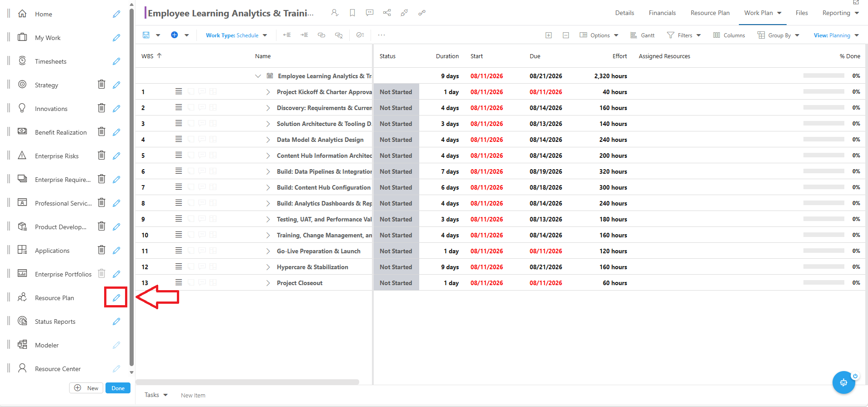This screenshot has width=868, height=407.
Task: Edit the Benefit Realization navigation item
Action: point(116,132)
